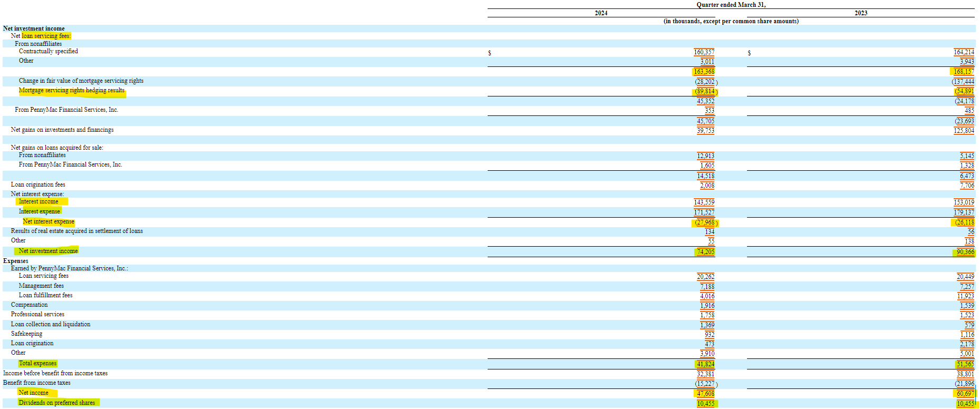Click the bold 'Expenses' heading

(16, 261)
